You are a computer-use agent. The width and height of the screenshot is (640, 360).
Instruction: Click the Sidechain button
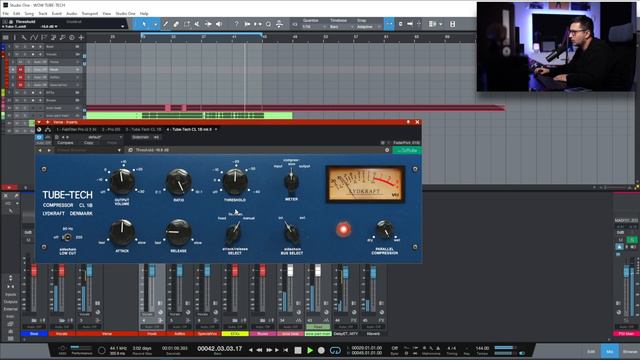click(141, 138)
